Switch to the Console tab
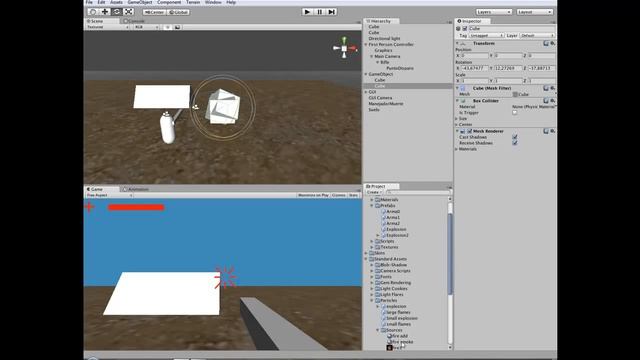 [x=134, y=21]
